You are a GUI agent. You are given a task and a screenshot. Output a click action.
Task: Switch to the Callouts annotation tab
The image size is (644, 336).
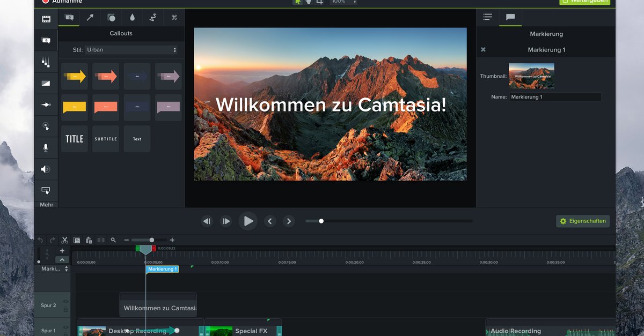point(69,17)
